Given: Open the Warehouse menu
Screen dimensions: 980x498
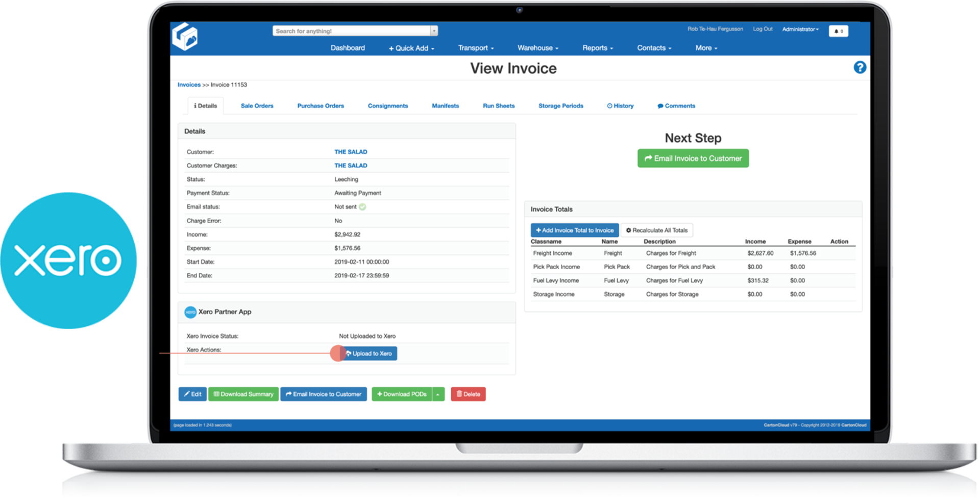Looking at the screenshot, I should [537, 48].
